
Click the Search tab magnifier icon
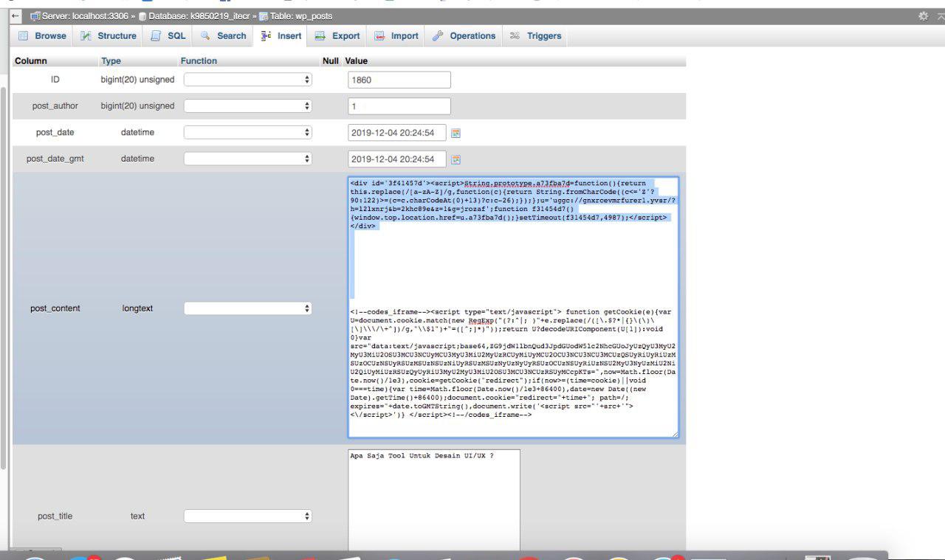[205, 35]
